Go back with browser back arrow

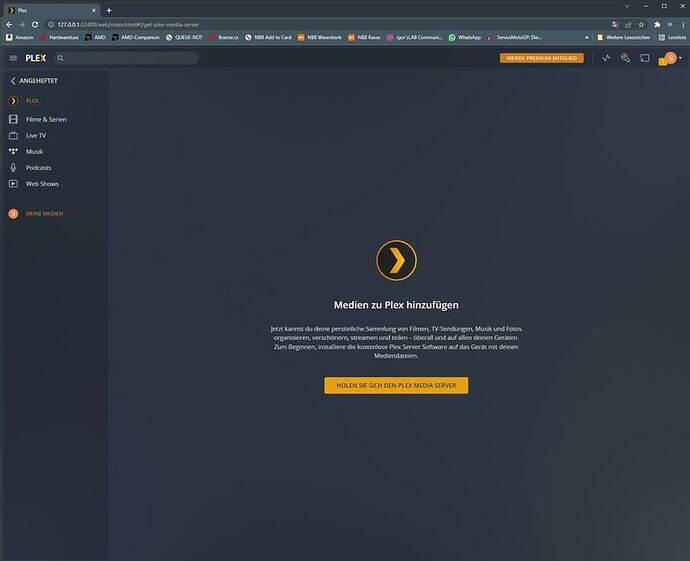coord(9,25)
